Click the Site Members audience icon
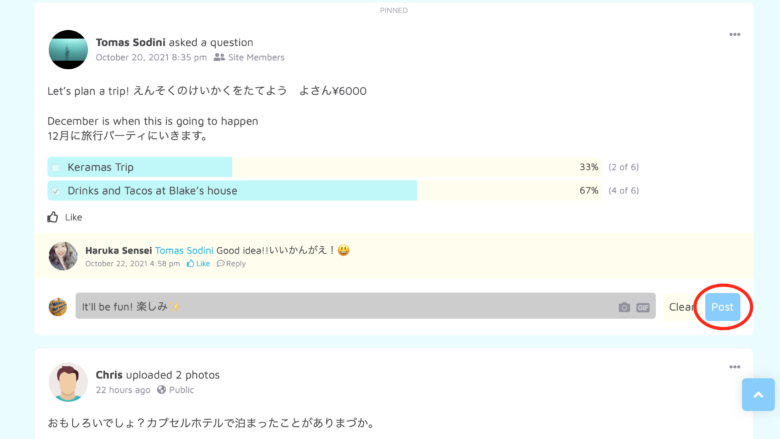The width and height of the screenshot is (780, 439). (219, 58)
